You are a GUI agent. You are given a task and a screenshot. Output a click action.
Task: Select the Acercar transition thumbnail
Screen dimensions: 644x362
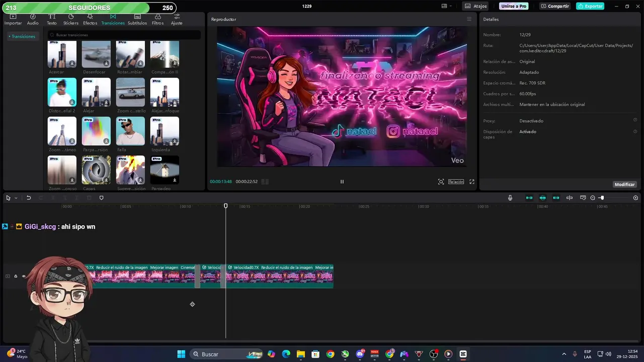coord(62,54)
